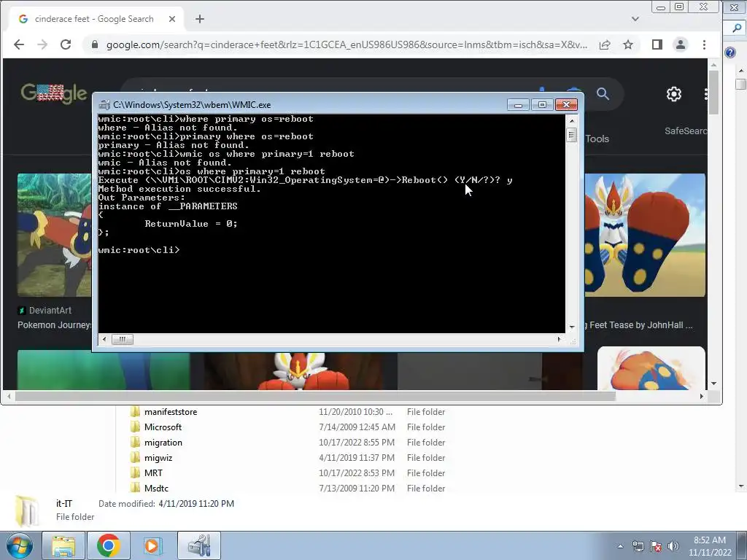Open the DeviantArt Pokemon Journeys thumbnail
Viewport: 747px width, 560px height.
(x=54, y=236)
